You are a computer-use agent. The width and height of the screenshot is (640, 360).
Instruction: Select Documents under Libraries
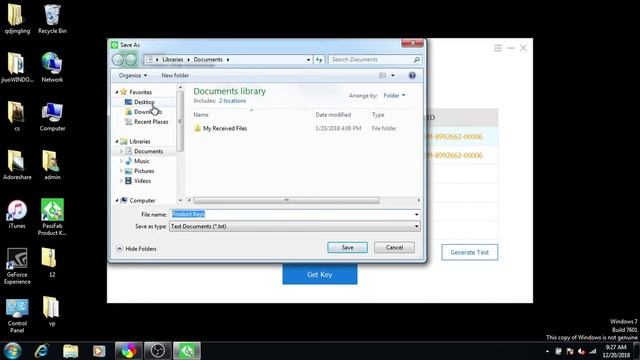pos(148,151)
